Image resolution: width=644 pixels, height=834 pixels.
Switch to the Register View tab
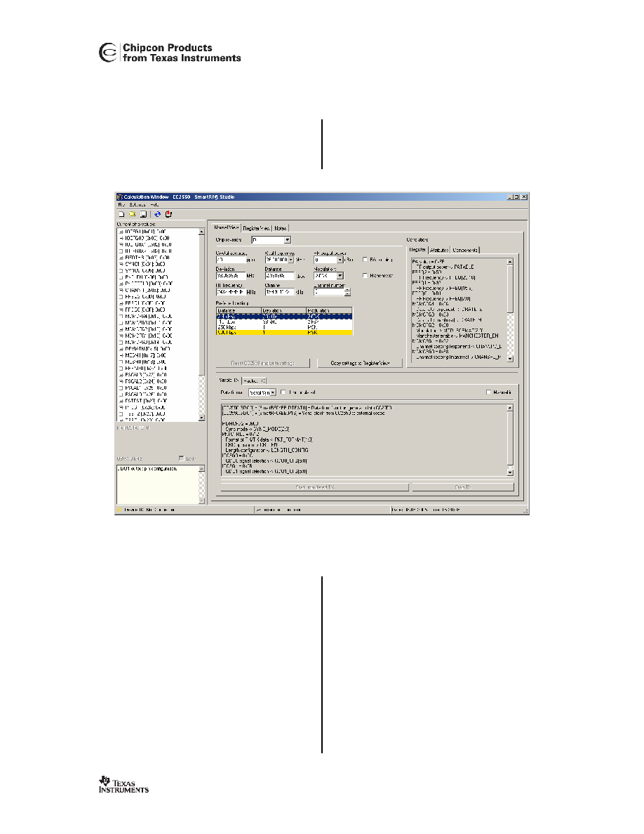(x=256, y=228)
